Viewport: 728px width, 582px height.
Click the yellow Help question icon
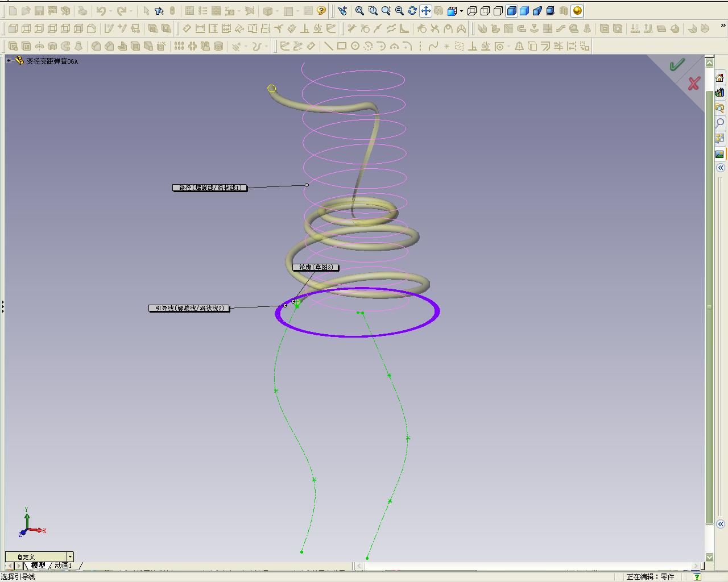coord(321,11)
